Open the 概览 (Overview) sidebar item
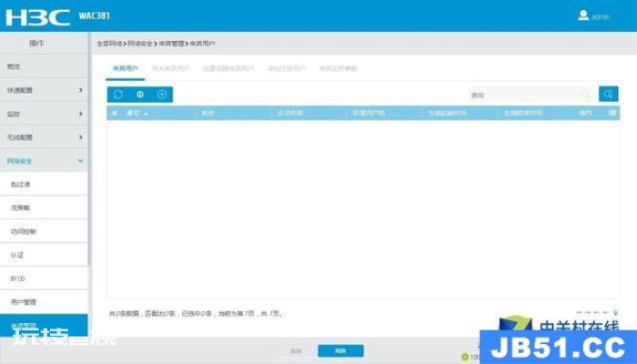The height and width of the screenshot is (364, 637). tap(44, 66)
